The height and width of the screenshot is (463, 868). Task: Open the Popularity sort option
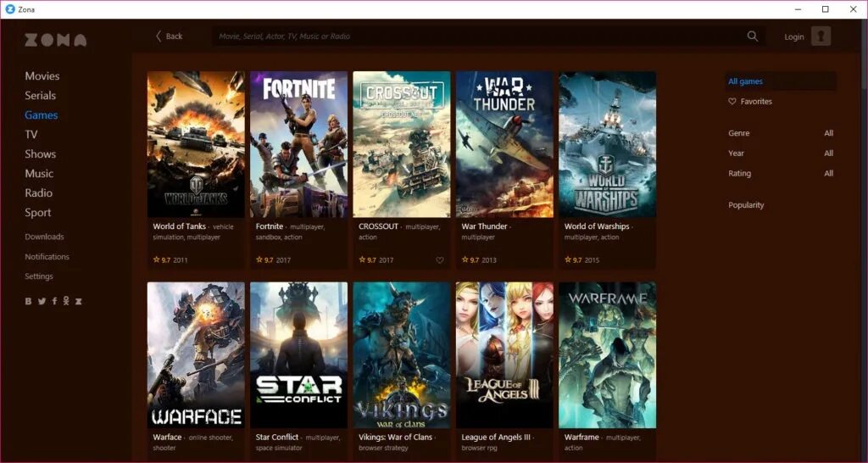point(746,205)
